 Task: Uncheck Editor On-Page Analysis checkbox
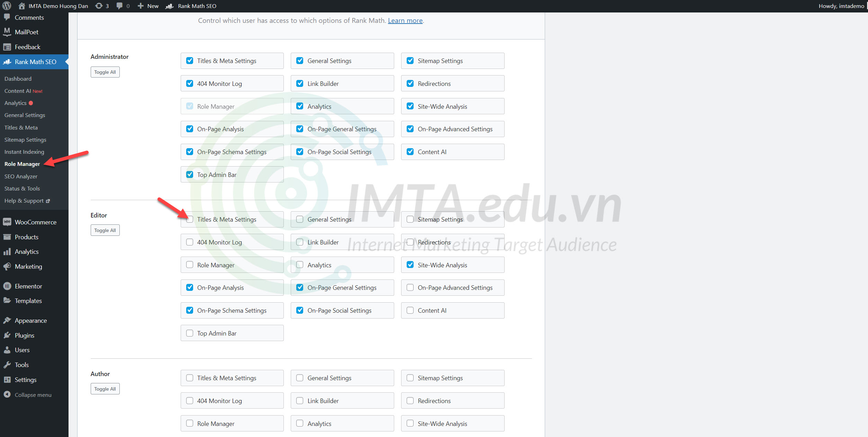[190, 287]
